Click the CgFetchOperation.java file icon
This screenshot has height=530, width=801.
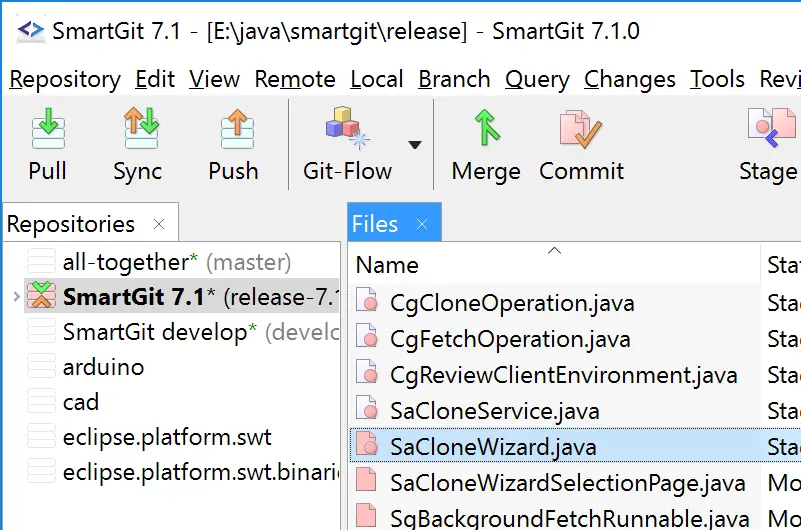point(367,335)
